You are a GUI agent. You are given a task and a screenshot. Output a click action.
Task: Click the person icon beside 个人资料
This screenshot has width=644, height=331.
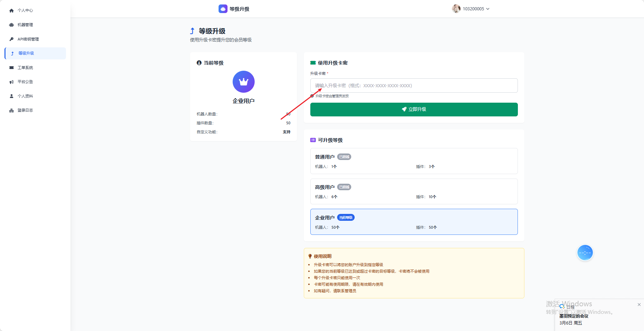coord(11,96)
